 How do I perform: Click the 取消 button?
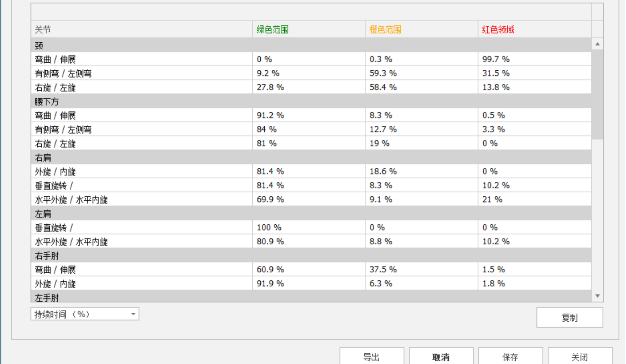click(x=440, y=357)
